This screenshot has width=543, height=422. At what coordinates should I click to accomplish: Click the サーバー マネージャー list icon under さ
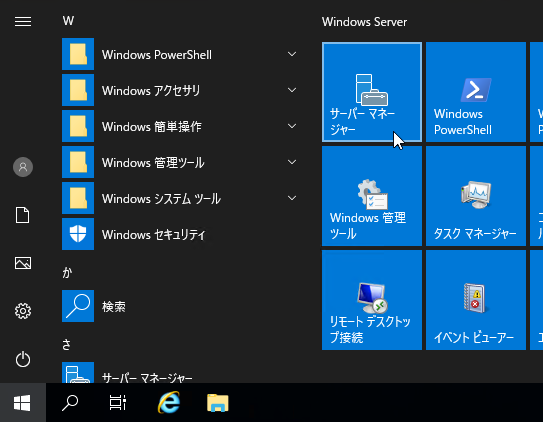click(78, 372)
